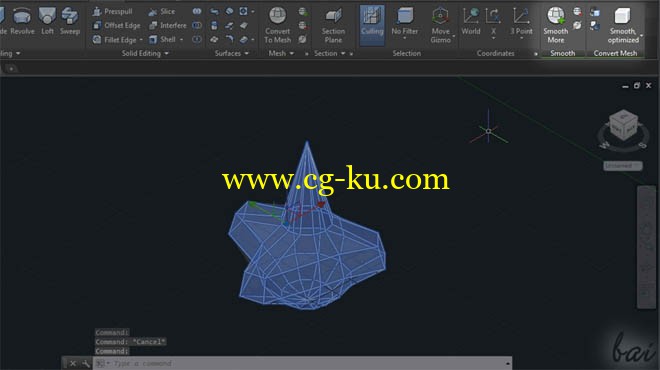Expand command line history arrow
Screen dimensions: 660x370
(508, 363)
